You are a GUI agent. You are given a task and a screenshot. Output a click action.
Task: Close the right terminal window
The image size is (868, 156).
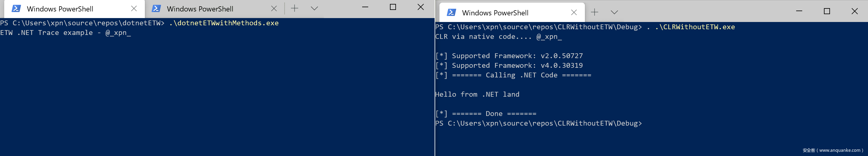point(854,11)
